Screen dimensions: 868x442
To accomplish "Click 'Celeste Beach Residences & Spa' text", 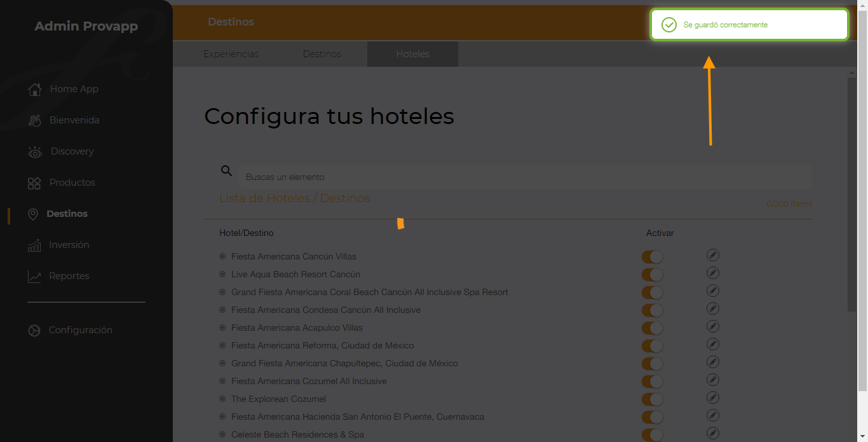I will 298,434.
